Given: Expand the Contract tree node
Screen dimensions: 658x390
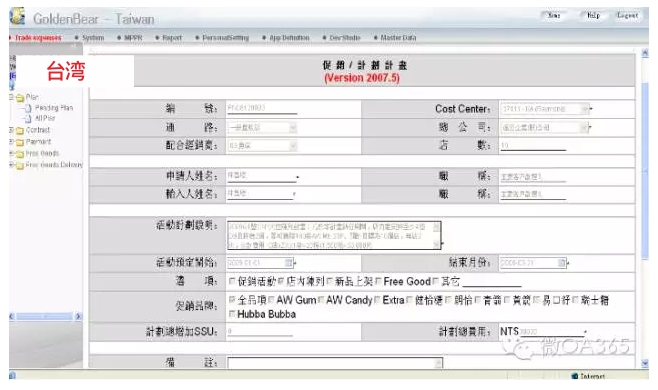Looking at the screenshot, I should coord(11,130).
